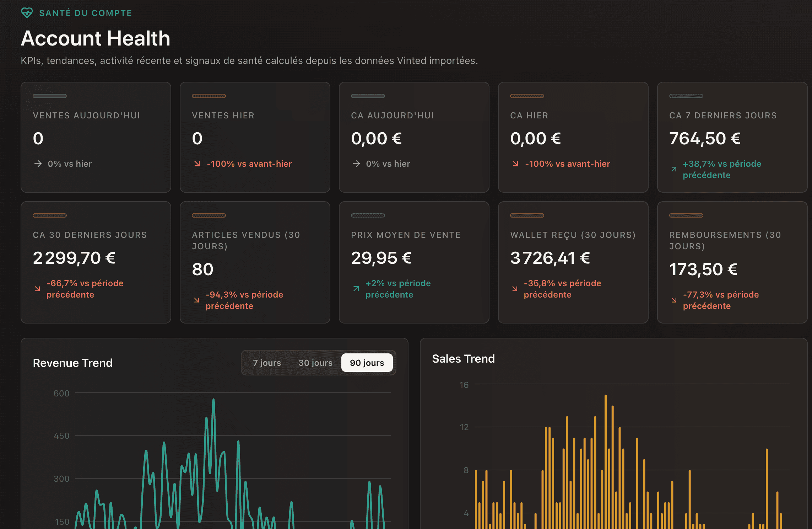The image size is (812, 529).
Task: Click the down arrow icon in CA 30 derniers jours card
Action: click(37, 289)
